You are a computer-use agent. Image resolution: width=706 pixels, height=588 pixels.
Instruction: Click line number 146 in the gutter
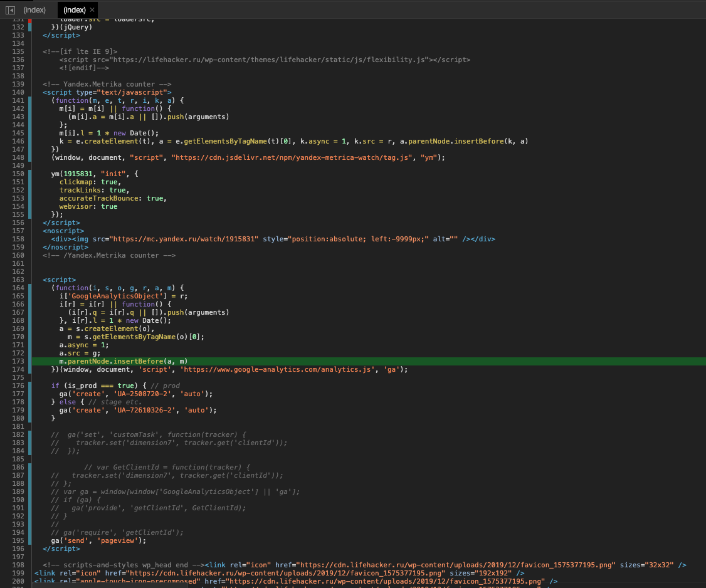click(x=18, y=141)
